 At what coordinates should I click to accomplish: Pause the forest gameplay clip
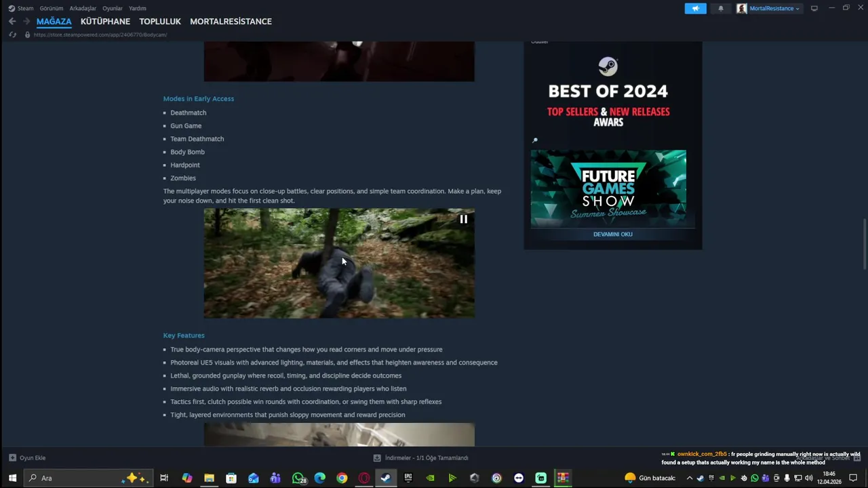464,219
